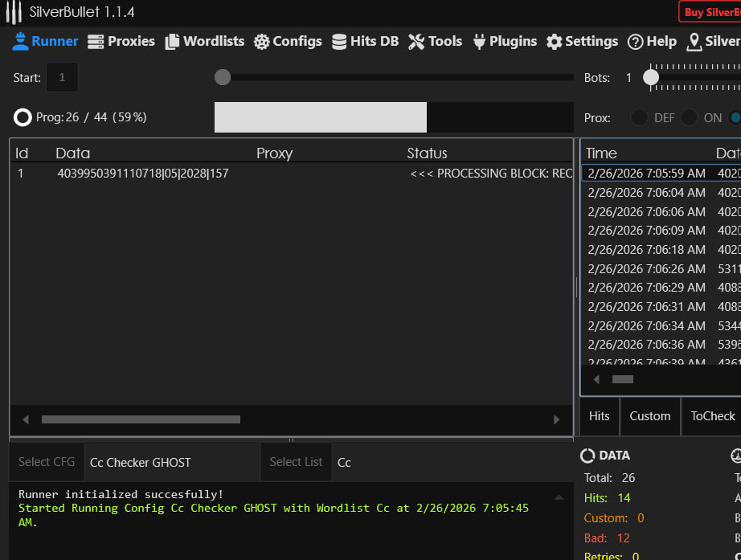Click the Proxies server icon

(x=96, y=42)
